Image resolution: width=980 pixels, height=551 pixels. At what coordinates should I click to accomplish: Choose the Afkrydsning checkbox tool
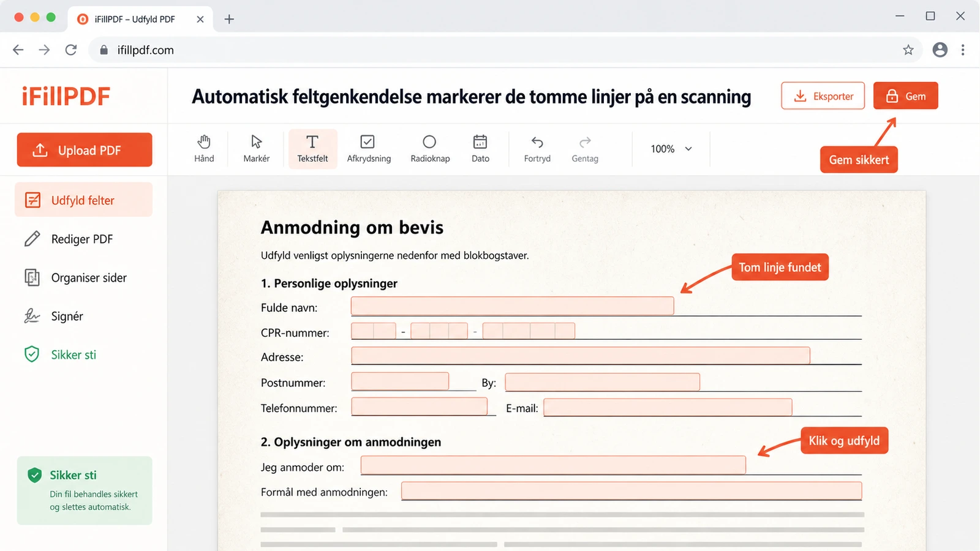(x=369, y=149)
